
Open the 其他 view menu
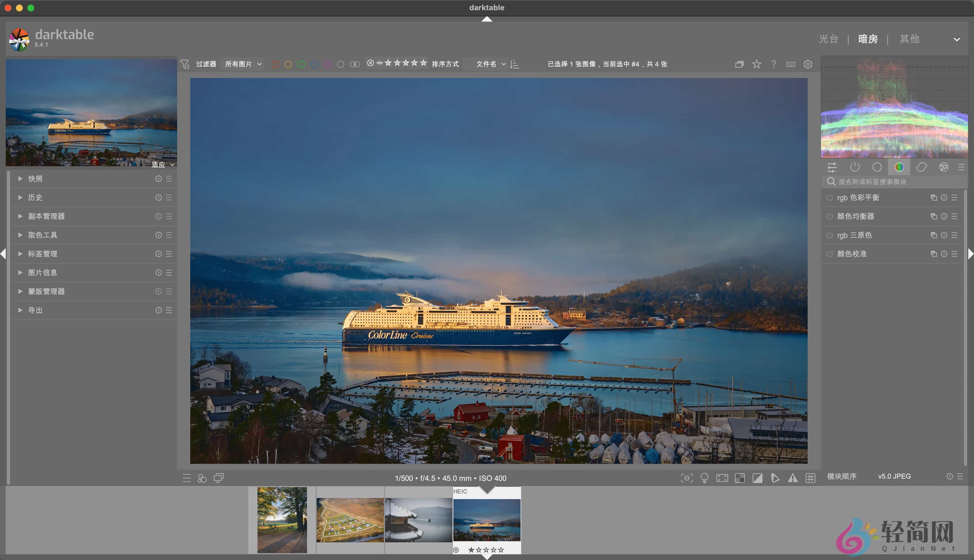[x=909, y=38]
